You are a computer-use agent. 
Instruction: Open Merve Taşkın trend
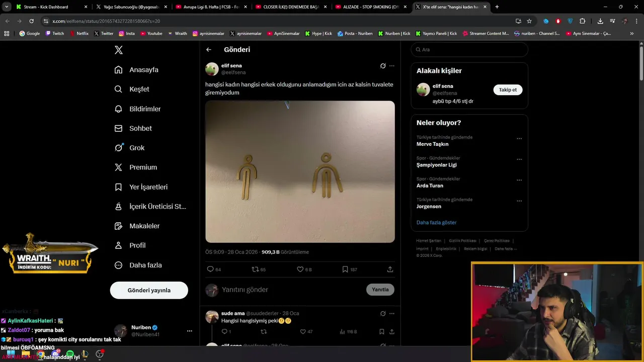[432, 144]
